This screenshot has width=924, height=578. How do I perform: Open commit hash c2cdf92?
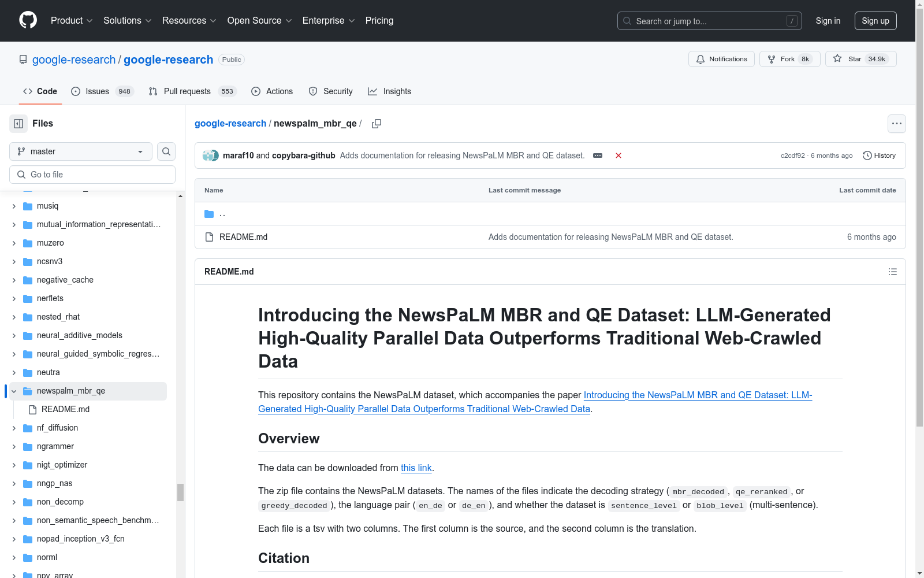click(x=792, y=155)
